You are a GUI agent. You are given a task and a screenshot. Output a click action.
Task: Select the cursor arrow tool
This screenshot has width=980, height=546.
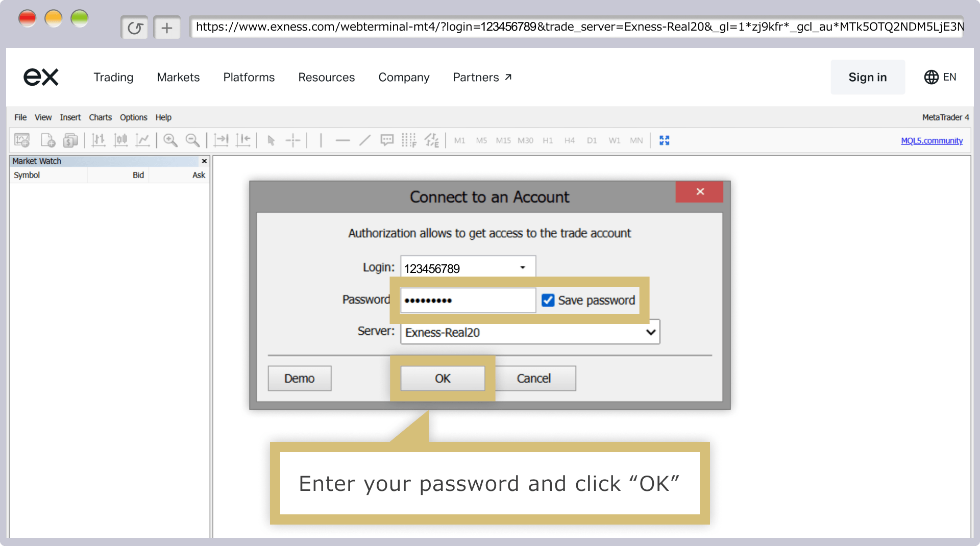point(271,140)
